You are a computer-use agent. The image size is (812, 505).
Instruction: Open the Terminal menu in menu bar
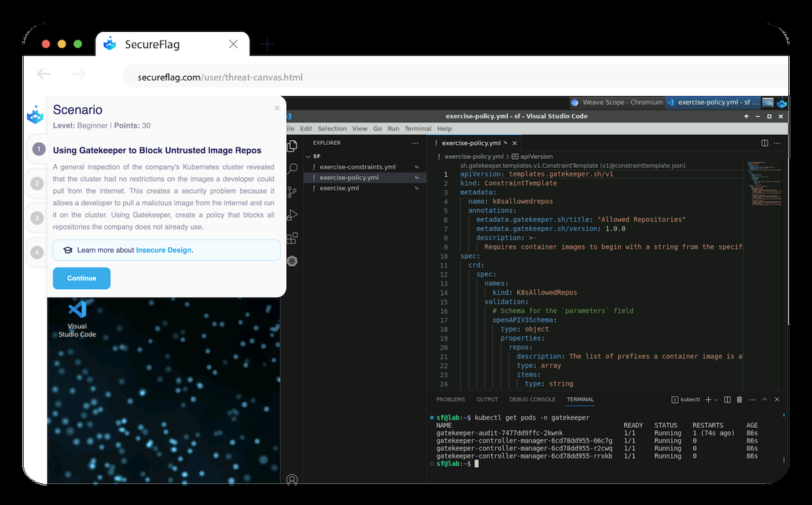(x=418, y=129)
